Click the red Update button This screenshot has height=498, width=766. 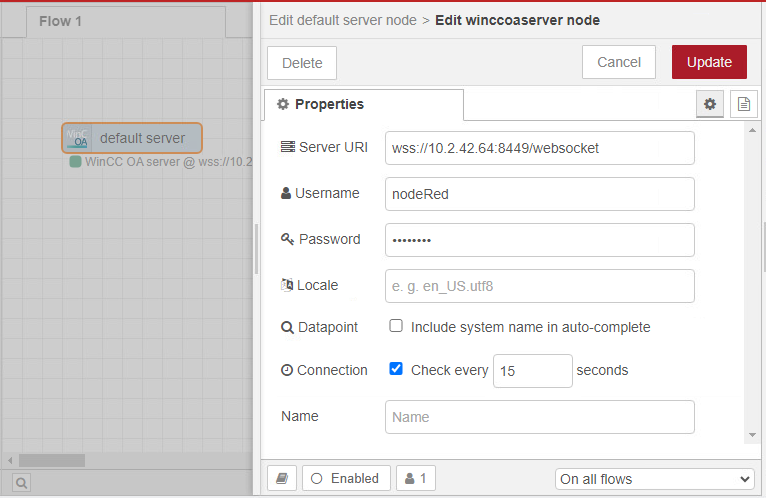click(x=709, y=62)
